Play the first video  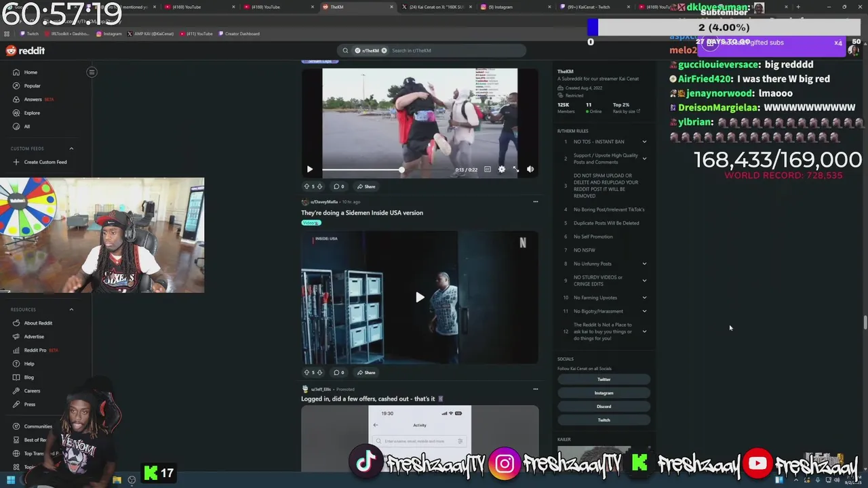310,169
